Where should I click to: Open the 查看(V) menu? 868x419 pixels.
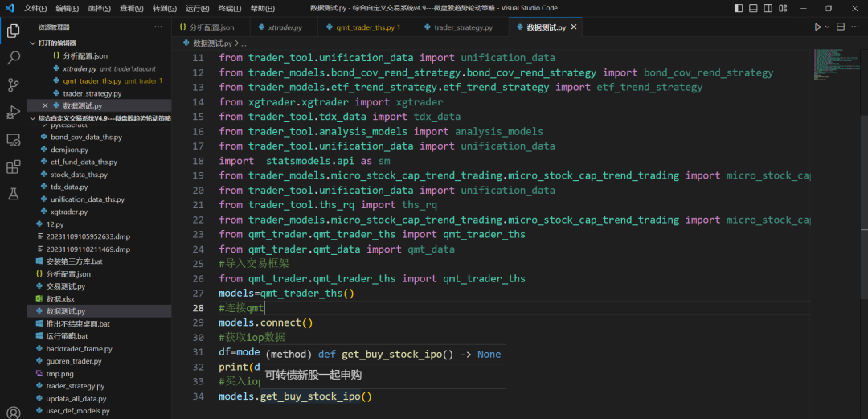[x=131, y=8]
